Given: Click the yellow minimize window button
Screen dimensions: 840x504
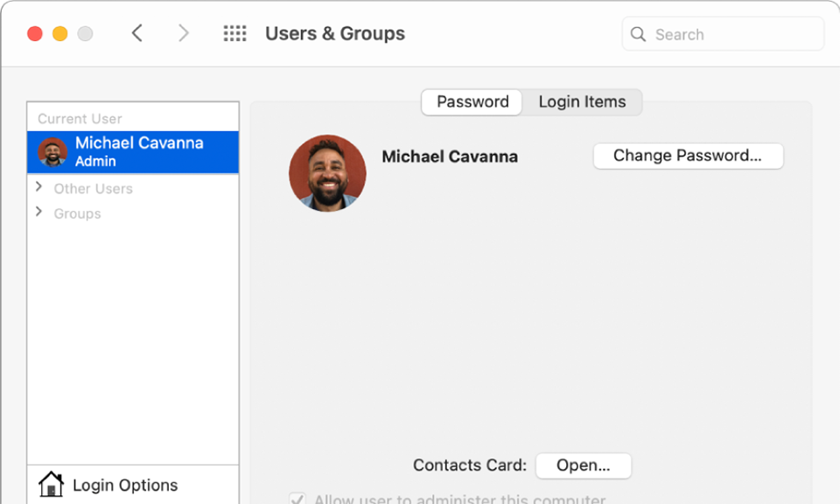Looking at the screenshot, I should [x=60, y=34].
